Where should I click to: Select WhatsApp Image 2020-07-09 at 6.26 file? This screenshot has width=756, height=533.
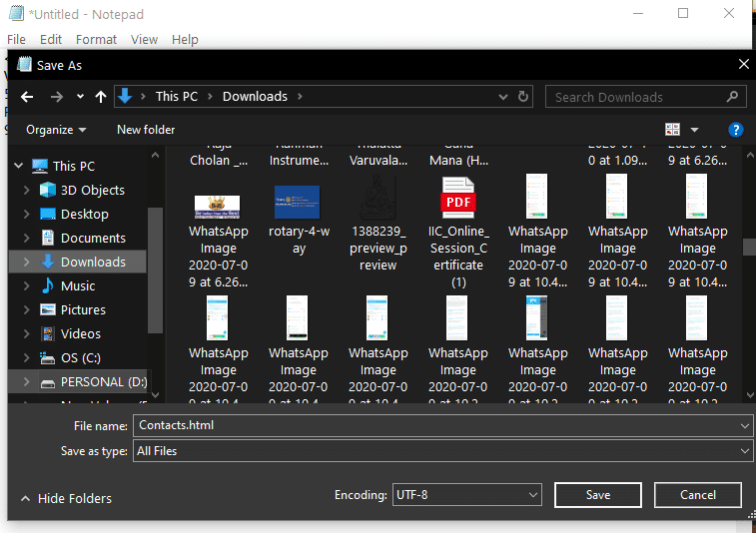[x=218, y=241]
